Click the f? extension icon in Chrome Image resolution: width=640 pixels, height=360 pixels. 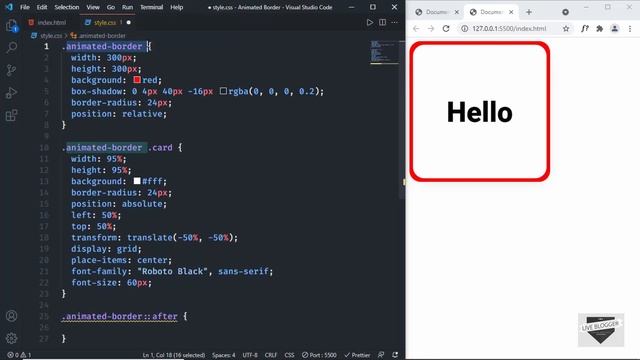point(584,29)
